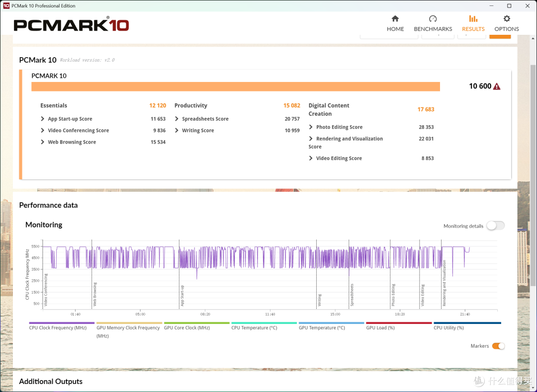The image size is (537, 392).
Task: Click the Video Conferencing chart marker
Action: [46, 289]
